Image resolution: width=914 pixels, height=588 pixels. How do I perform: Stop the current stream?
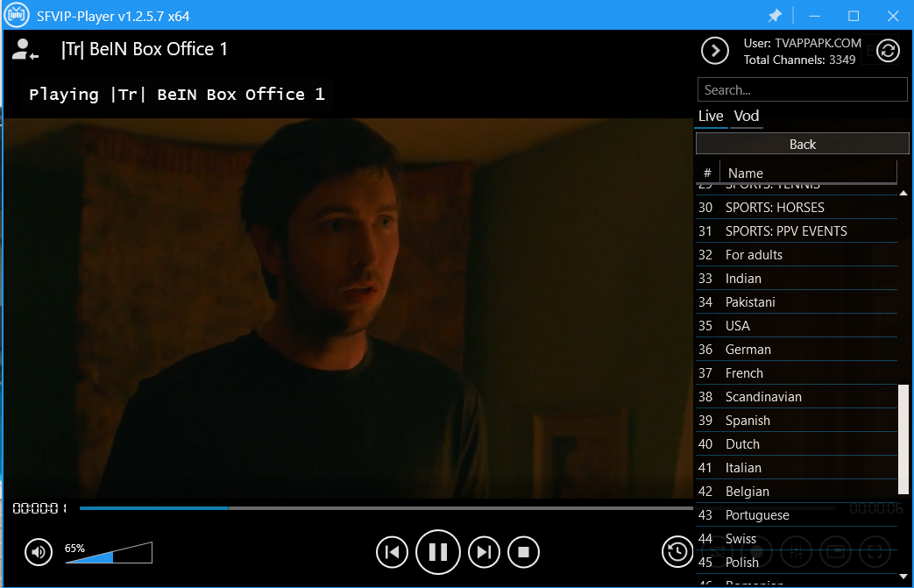(x=523, y=552)
